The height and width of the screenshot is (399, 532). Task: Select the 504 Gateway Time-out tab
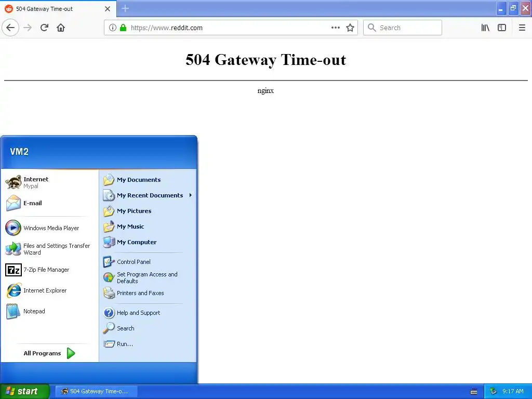coord(58,9)
